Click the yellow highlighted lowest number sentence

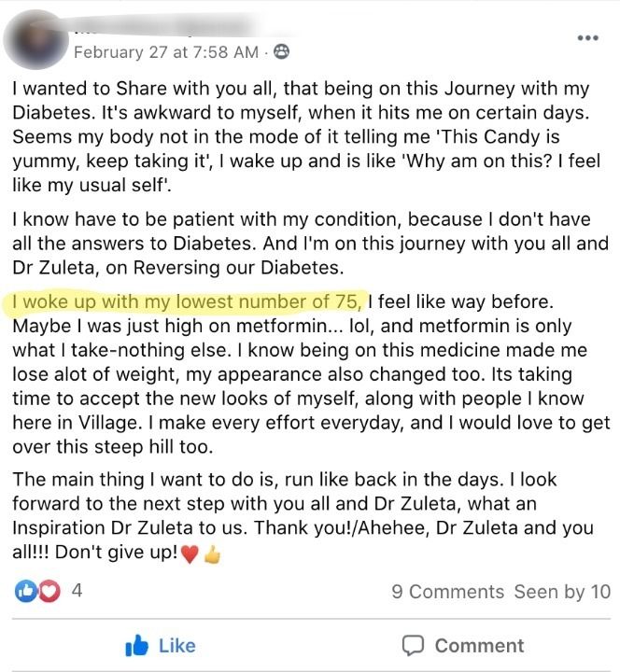click(188, 301)
